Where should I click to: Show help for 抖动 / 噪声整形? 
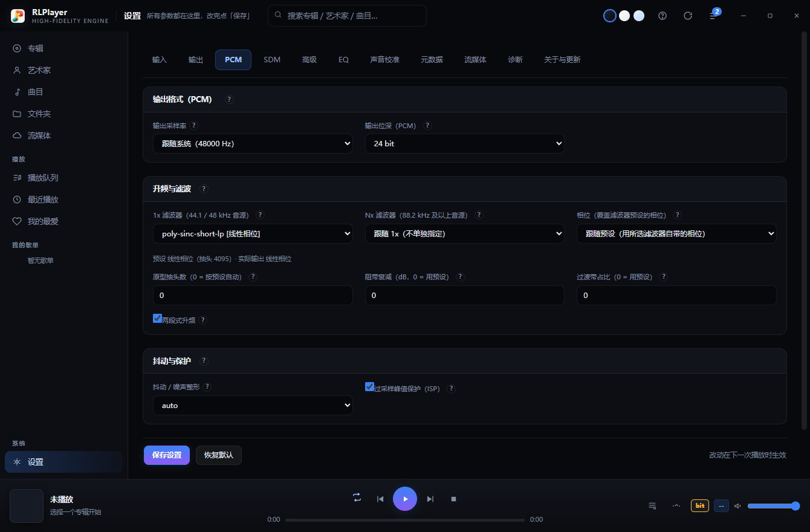[x=207, y=386]
